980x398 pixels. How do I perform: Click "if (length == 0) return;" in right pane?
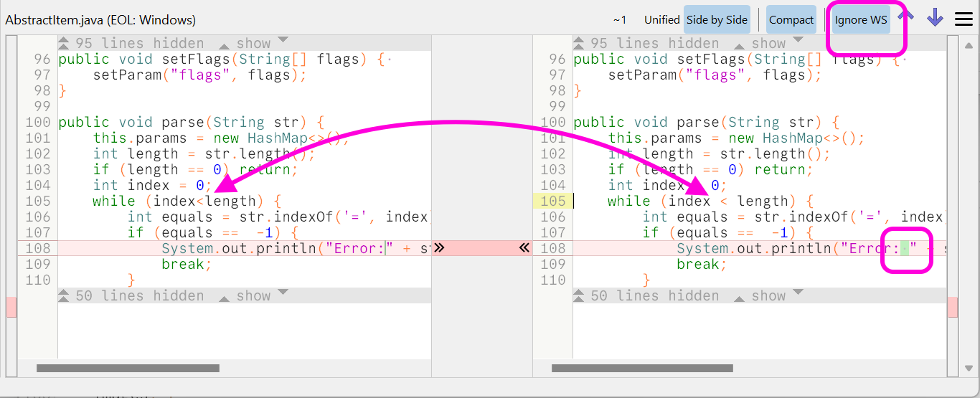coord(710,169)
